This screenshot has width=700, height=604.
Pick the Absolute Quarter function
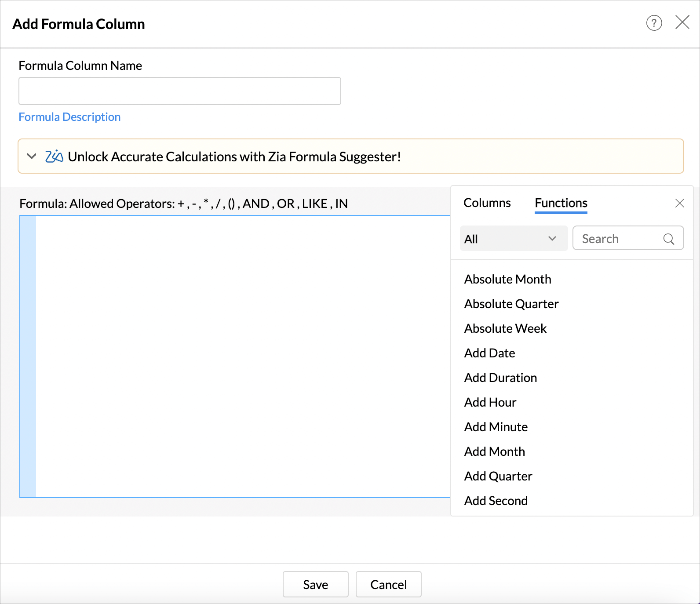511,304
